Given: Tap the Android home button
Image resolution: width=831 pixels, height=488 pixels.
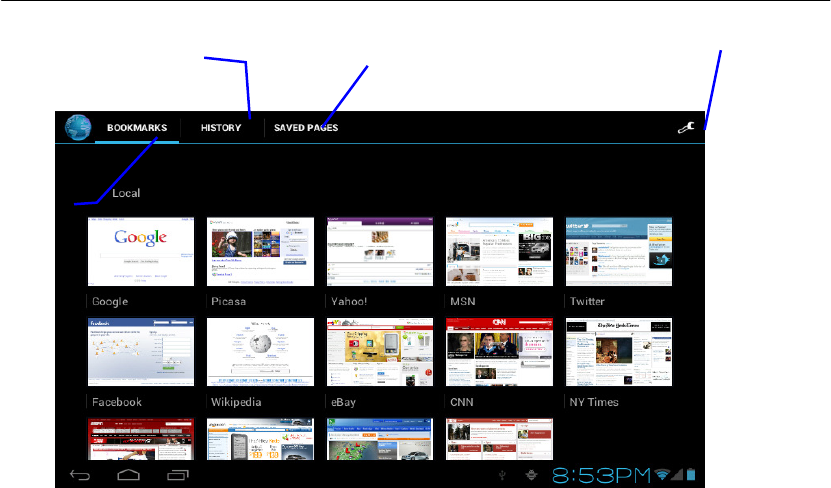Looking at the screenshot, I should tap(128, 475).
